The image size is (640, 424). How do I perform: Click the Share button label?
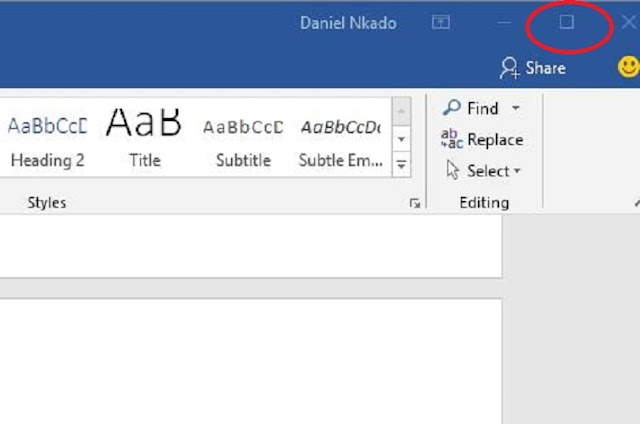click(545, 68)
